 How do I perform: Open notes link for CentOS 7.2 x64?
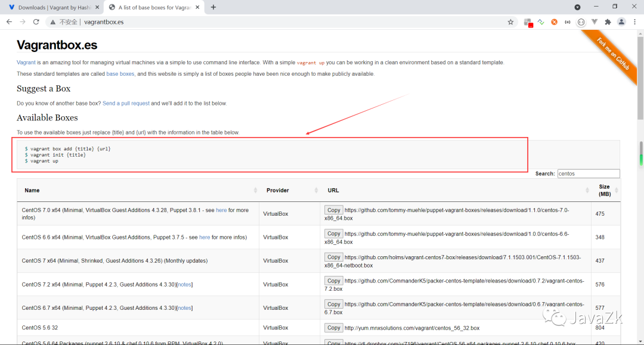(184, 284)
